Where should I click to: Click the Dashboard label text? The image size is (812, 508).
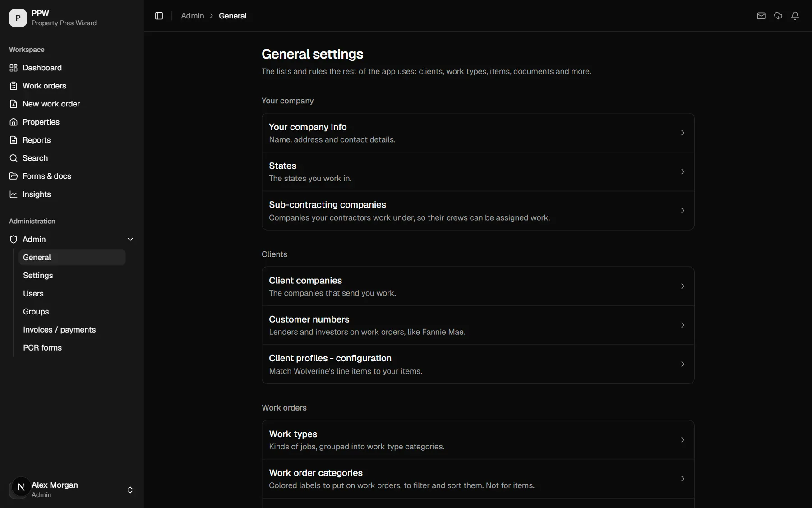(42, 68)
